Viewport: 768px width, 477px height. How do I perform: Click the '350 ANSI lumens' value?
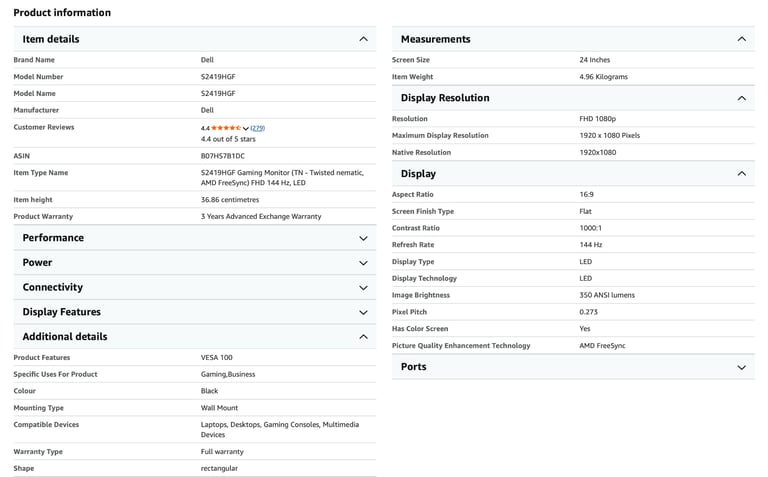[607, 295]
